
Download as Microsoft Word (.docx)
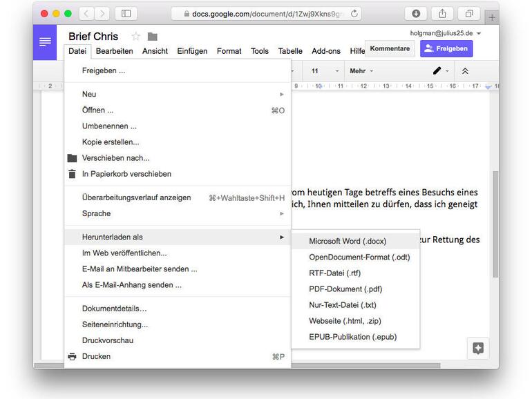[x=356, y=241]
